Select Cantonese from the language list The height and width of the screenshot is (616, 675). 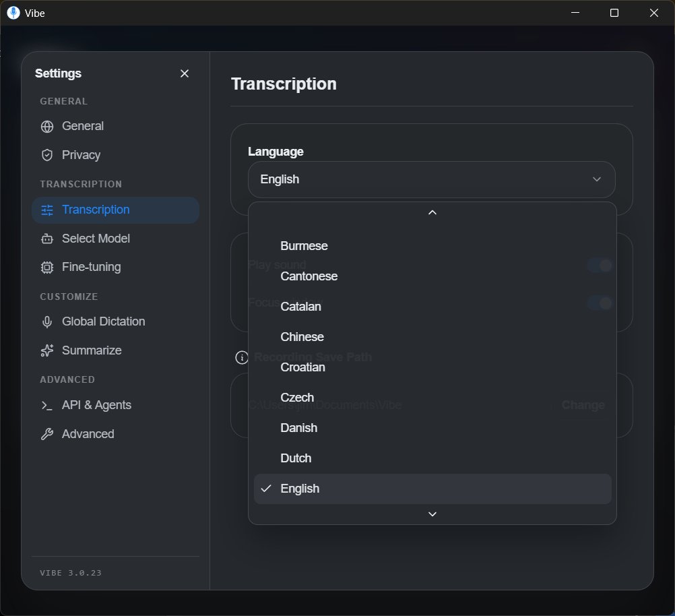click(432, 276)
